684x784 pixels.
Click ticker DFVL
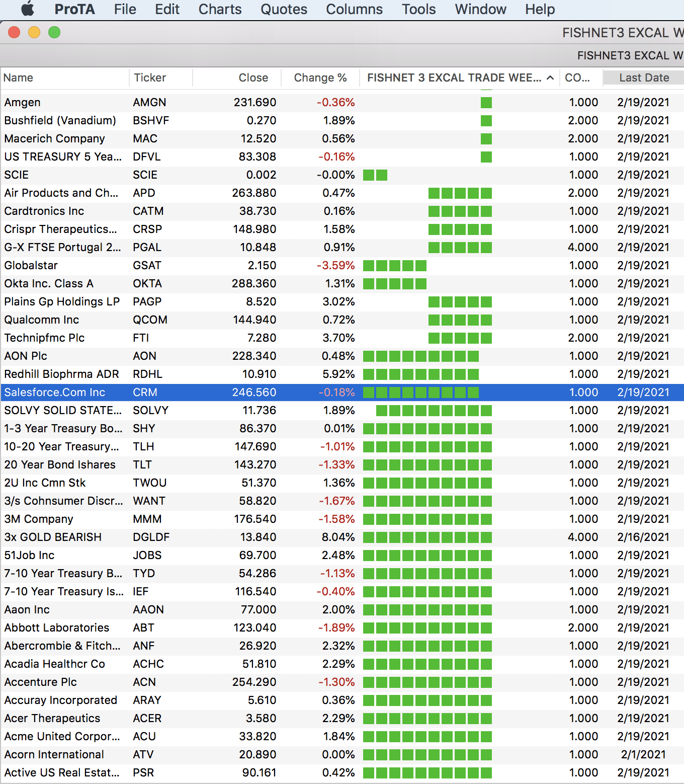146,157
